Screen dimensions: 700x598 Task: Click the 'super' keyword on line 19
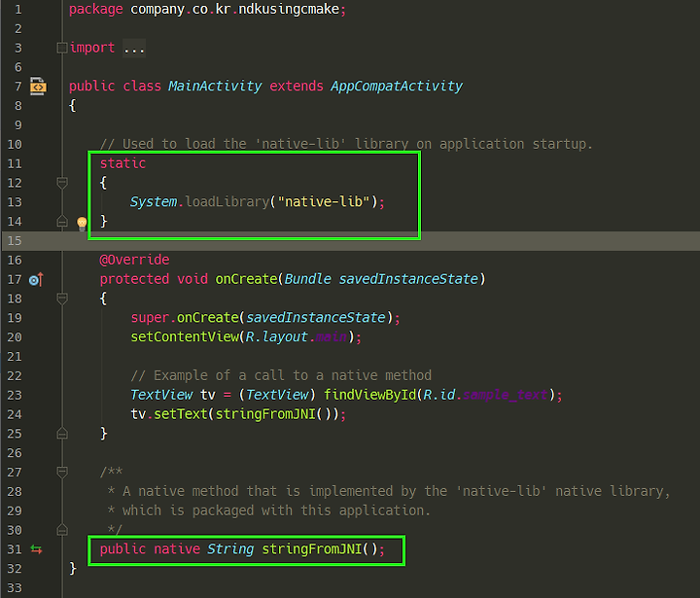[x=150, y=317]
